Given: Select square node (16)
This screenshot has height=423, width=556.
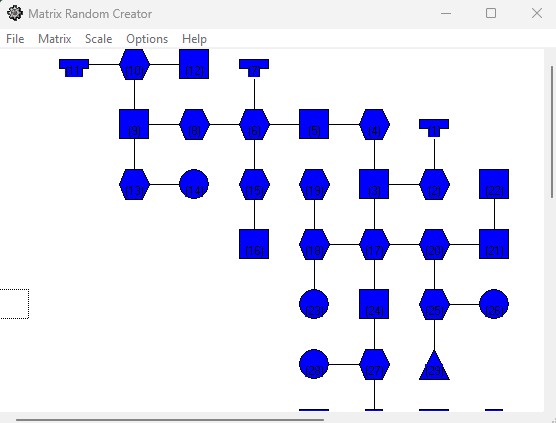Looking at the screenshot, I should 254,244.
